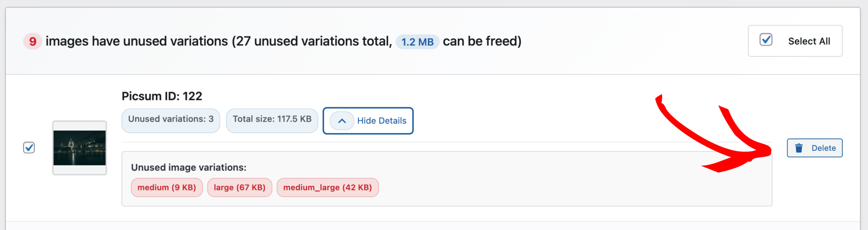Click the Select All label

click(809, 41)
